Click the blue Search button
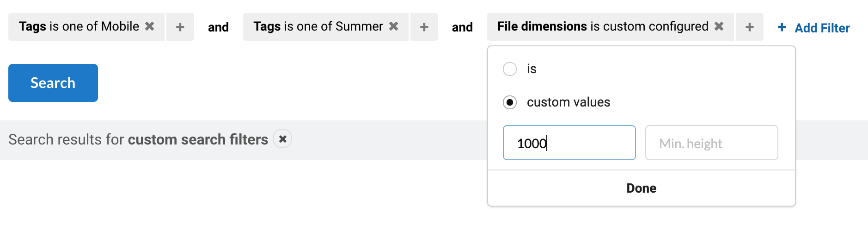The width and height of the screenshot is (868, 226). click(53, 83)
